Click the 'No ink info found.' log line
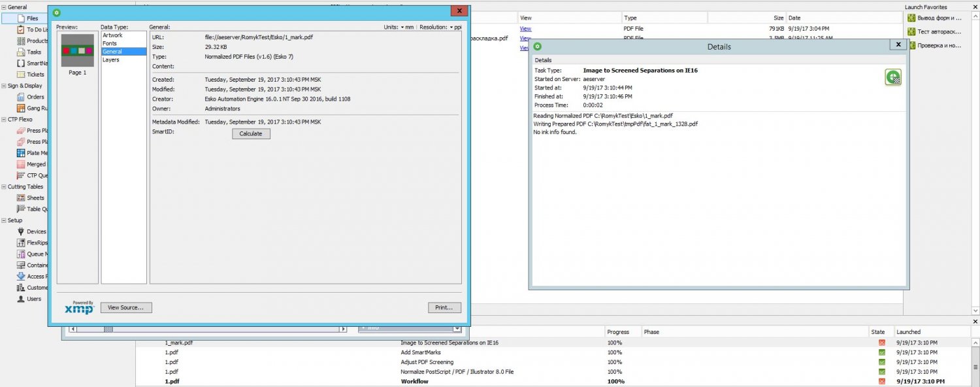The width and height of the screenshot is (980, 387). (555, 132)
